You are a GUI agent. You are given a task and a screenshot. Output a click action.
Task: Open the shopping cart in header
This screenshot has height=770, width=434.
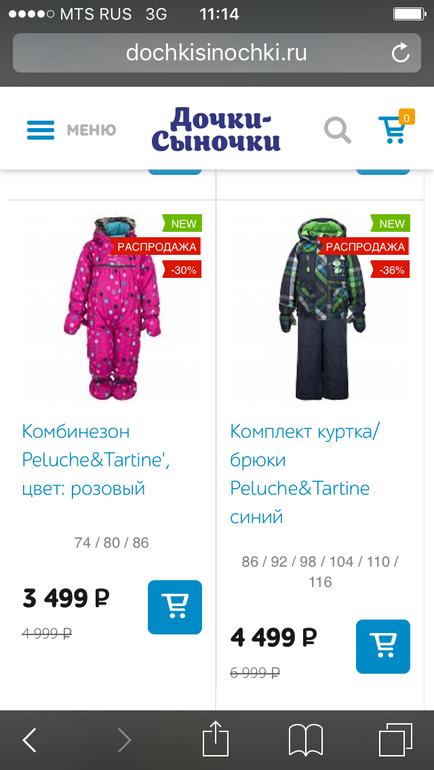click(395, 127)
